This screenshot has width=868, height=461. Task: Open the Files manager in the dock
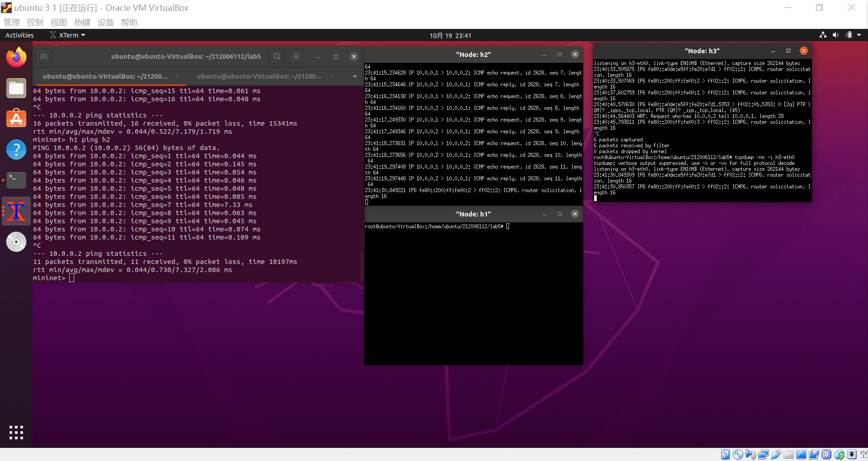pyautogui.click(x=16, y=88)
